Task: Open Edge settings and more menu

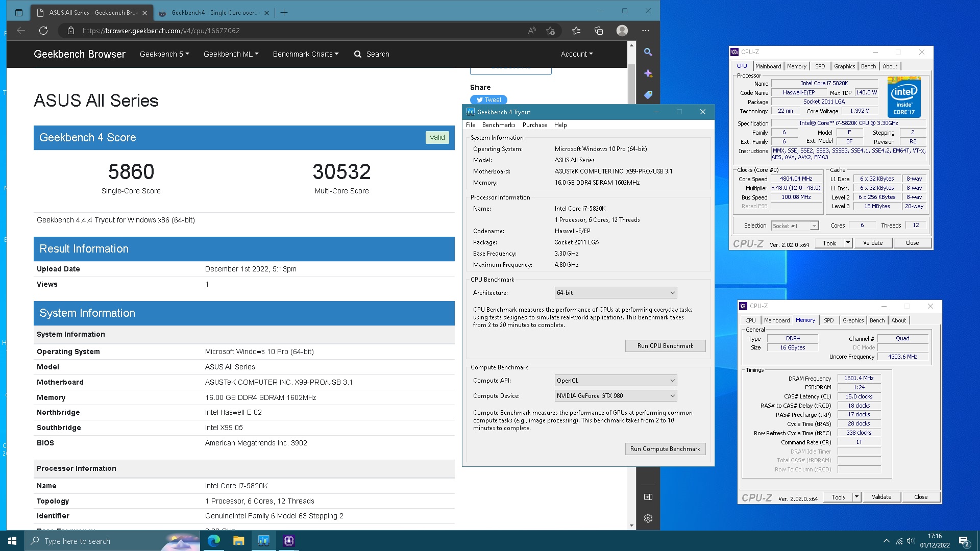Action: 645,31
